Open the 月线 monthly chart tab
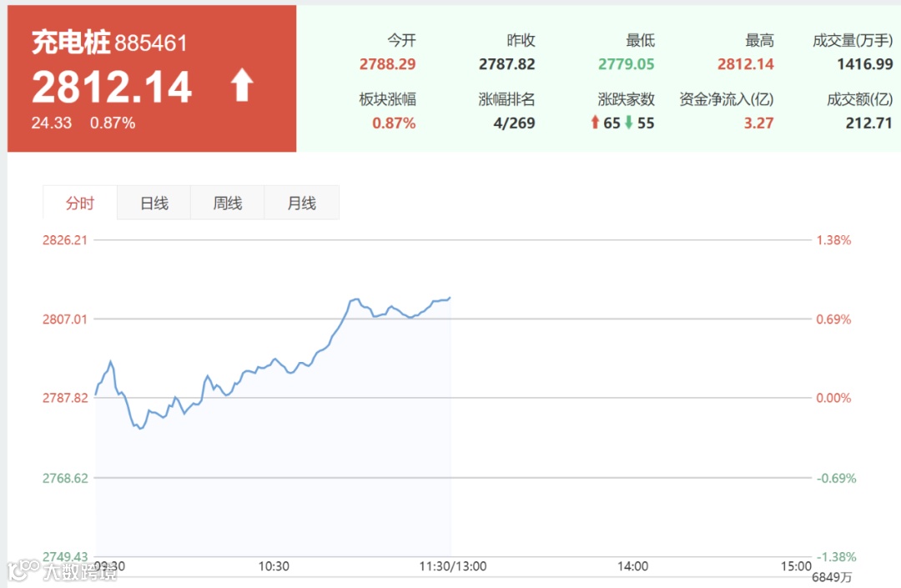This screenshot has height=588, width=901. pyautogui.click(x=302, y=203)
